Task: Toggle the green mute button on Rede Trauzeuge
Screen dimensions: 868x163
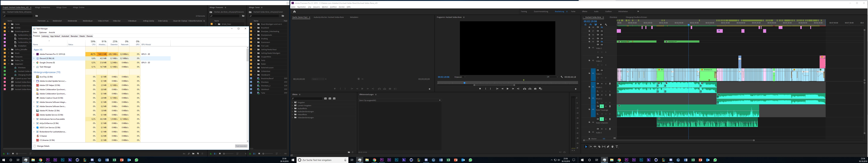Action: pos(602,106)
